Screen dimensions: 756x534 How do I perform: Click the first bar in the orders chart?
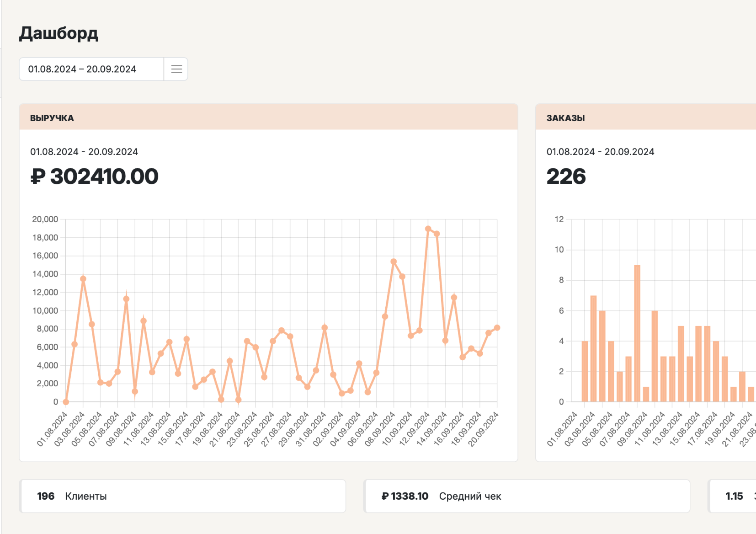(x=585, y=371)
